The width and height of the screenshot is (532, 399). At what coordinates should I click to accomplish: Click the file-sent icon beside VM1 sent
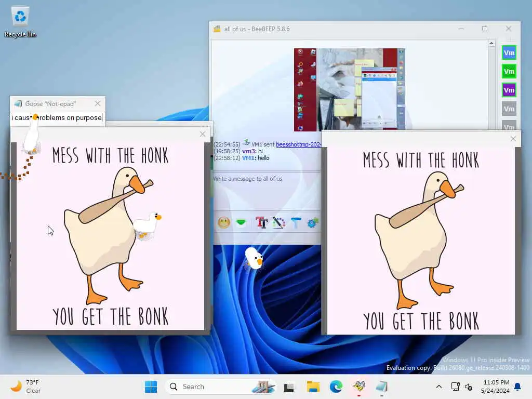pos(247,142)
